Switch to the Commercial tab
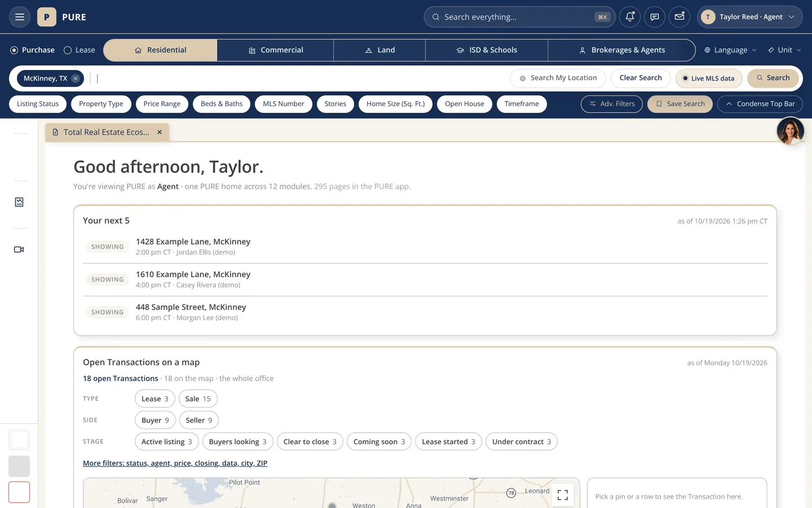The image size is (812, 508). (x=275, y=50)
